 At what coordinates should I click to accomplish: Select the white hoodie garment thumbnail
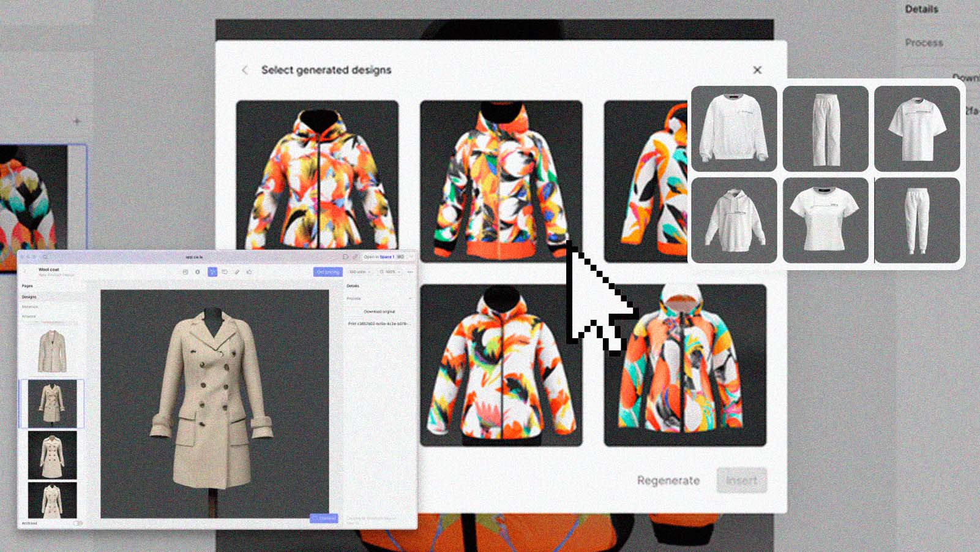click(733, 221)
